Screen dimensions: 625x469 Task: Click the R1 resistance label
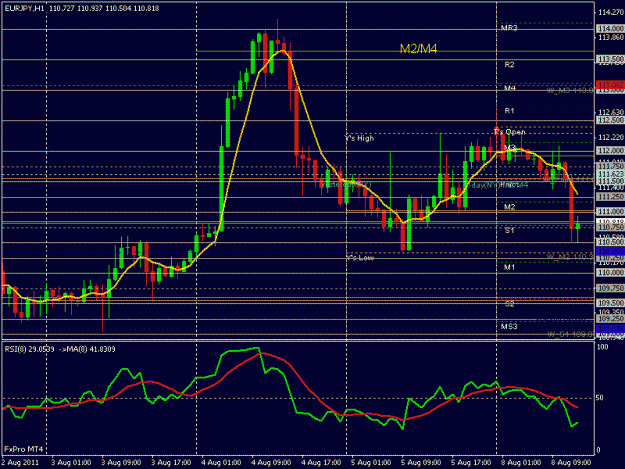coord(509,110)
